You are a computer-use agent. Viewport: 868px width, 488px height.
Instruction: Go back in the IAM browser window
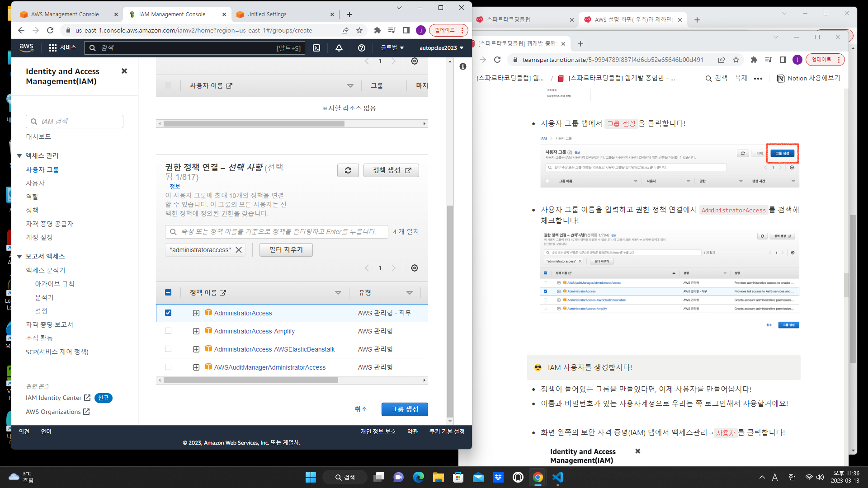21,30
